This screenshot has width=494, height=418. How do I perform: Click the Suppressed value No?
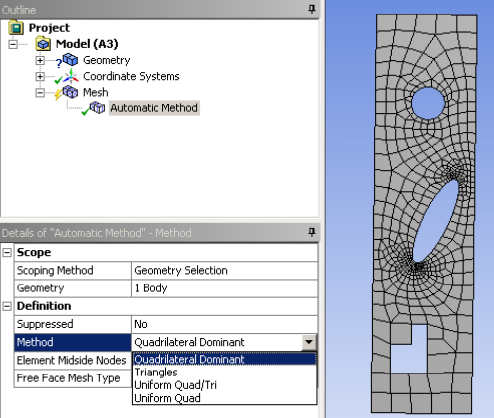point(224,324)
